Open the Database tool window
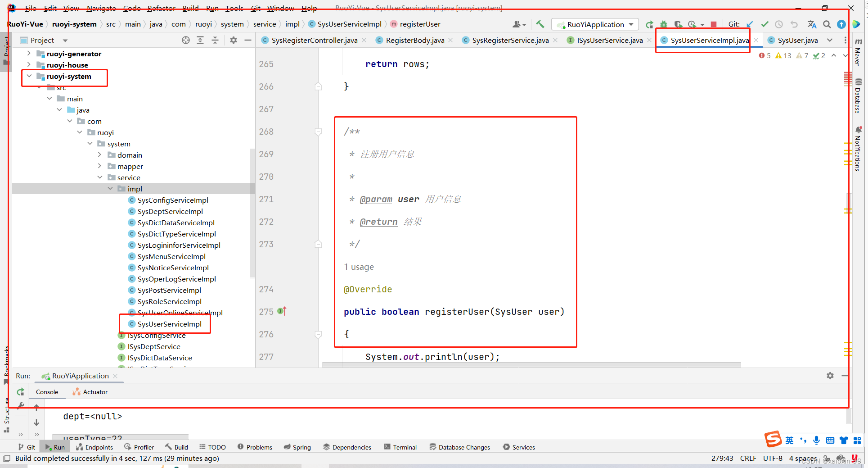The height and width of the screenshot is (468, 868). pyautogui.click(x=858, y=96)
